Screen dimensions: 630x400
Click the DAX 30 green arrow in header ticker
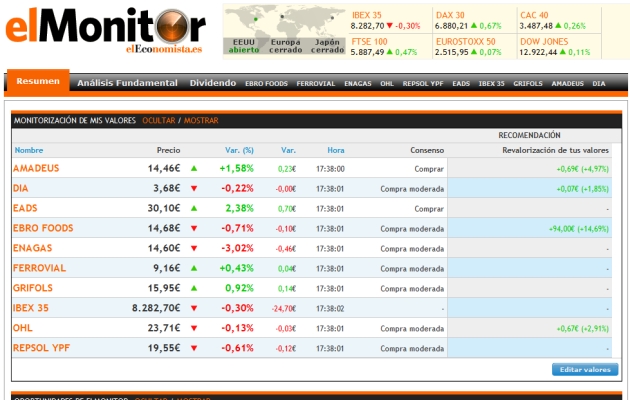point(474,26)
